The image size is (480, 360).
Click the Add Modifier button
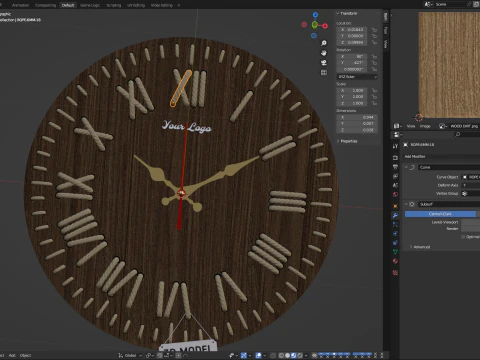pyautogui.click(x=442, y=156)
